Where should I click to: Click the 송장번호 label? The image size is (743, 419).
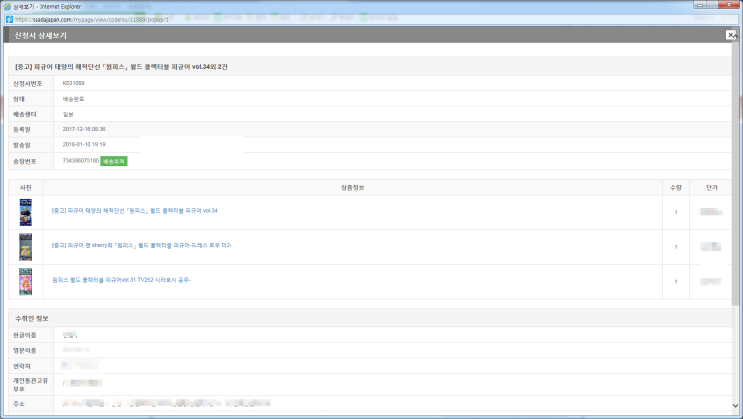coord(25,162)
